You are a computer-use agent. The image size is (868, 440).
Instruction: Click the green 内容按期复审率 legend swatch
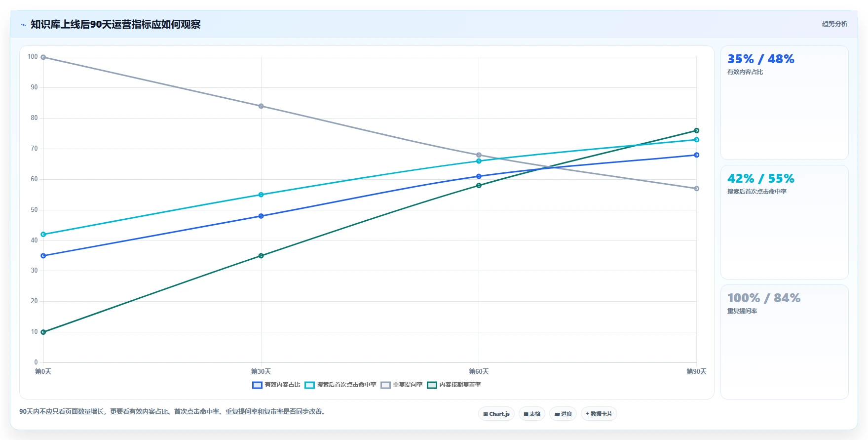pos(432,385)
